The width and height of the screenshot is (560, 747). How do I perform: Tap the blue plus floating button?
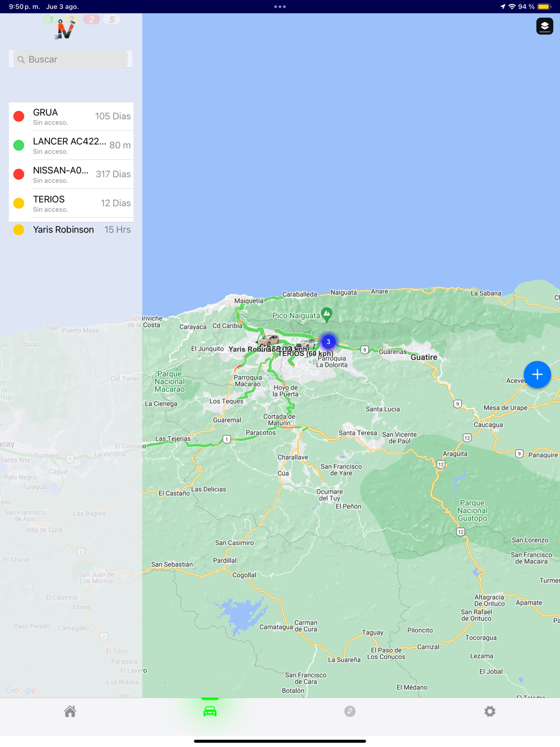(x=537, y=374)
